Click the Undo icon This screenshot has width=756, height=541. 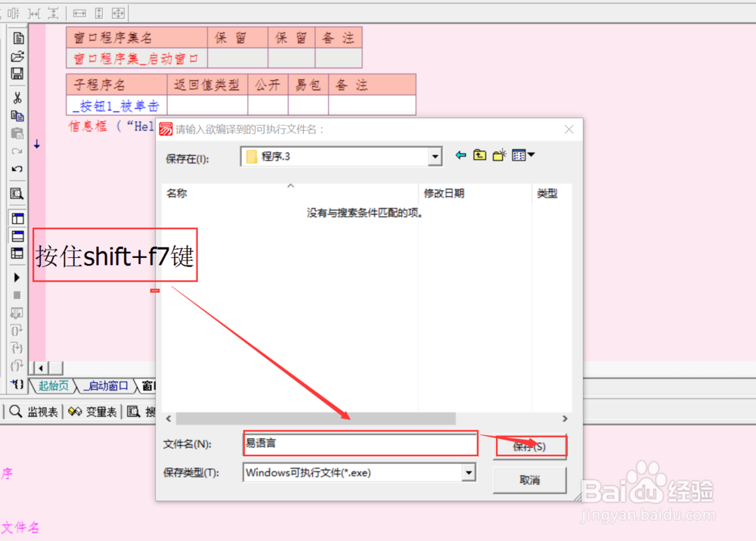click(18, 169)
